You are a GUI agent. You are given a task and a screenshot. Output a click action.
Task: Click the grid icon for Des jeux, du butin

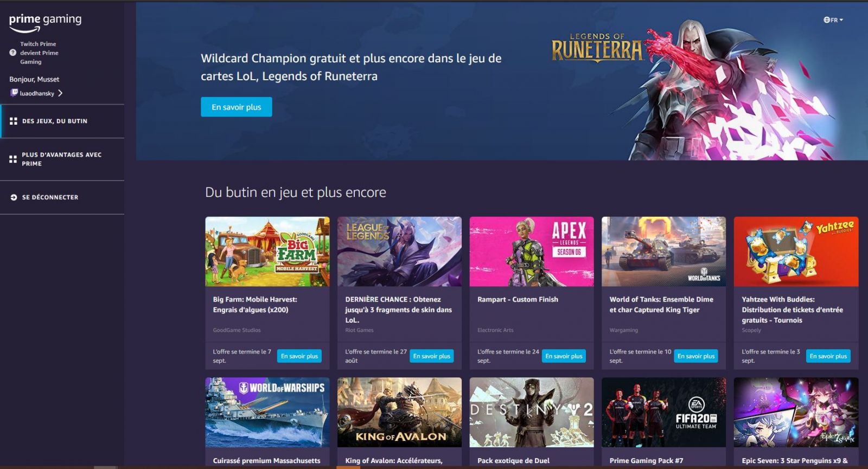[14, 121]
